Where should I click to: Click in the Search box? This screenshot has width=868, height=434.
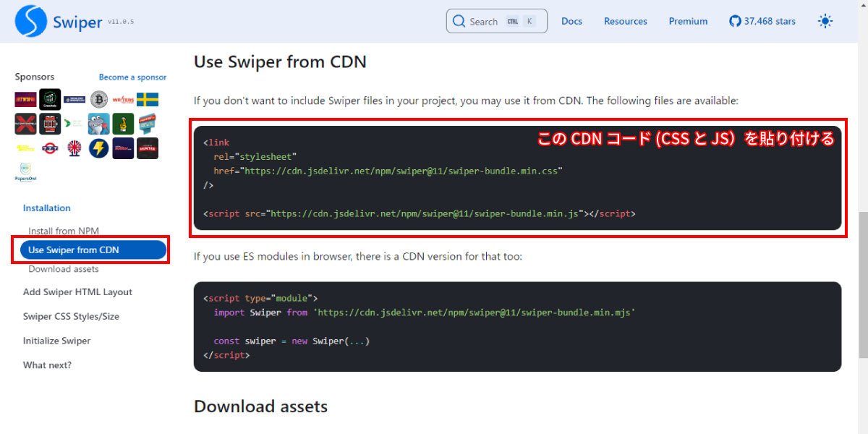click(x=497, y=21)
